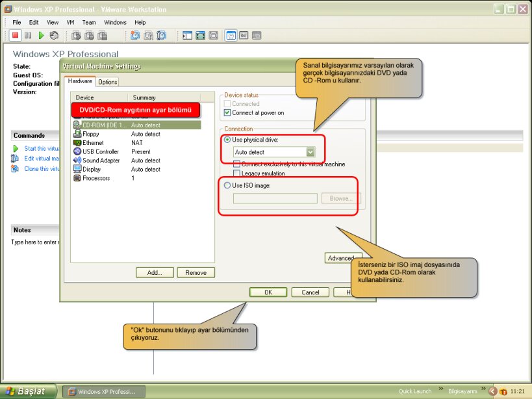The width and height of the screenshot is (532, 399).
Task: Click the Notes text area
Action: tap(35, 242)
